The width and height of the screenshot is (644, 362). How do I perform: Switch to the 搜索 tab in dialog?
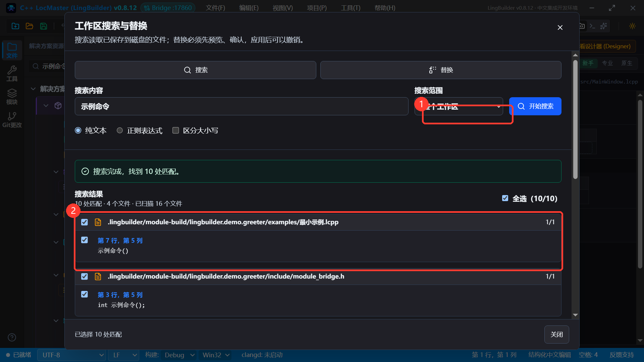(196, 70)
